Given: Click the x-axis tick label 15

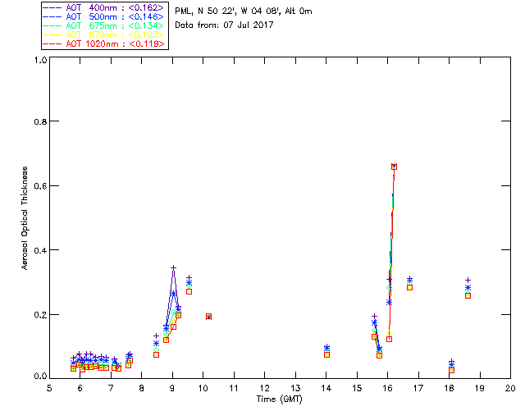Looking at the screenshot, I should pyautogui.click(x=357, y=388).
